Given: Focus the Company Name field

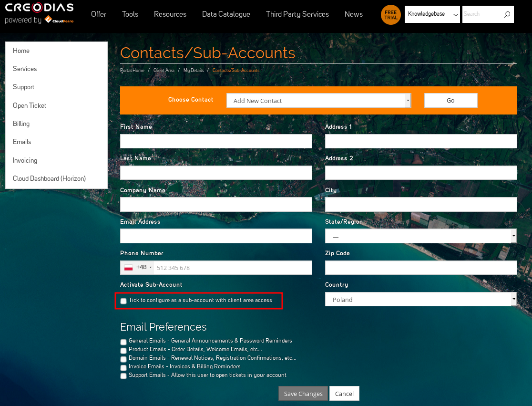Looking at the screenshot, I should coord(216,204).
